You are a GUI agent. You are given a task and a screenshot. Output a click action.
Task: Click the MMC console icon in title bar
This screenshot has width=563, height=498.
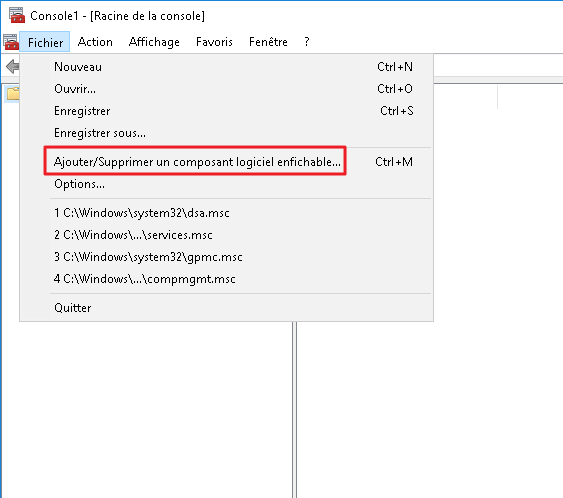[x=17, y=15]
